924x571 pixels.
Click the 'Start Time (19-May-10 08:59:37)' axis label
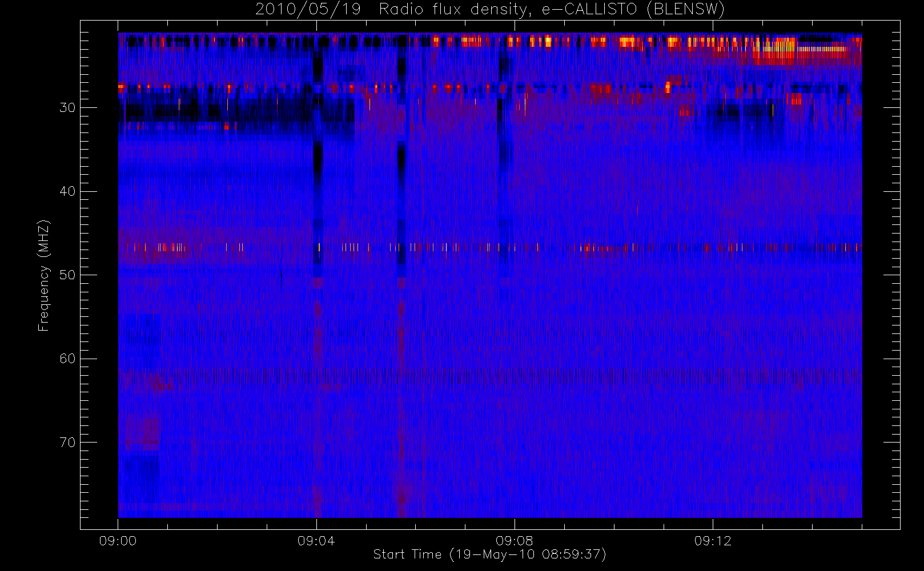coord(489,554)
